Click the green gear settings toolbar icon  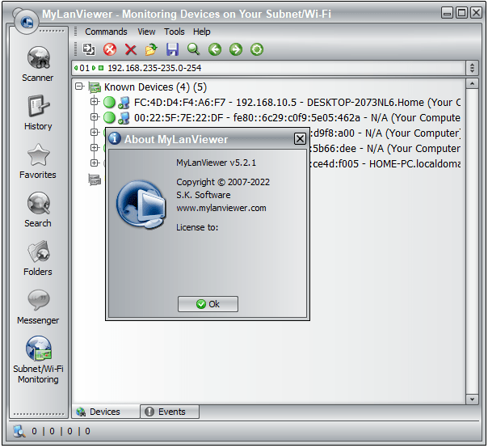[x=257, y=49]
